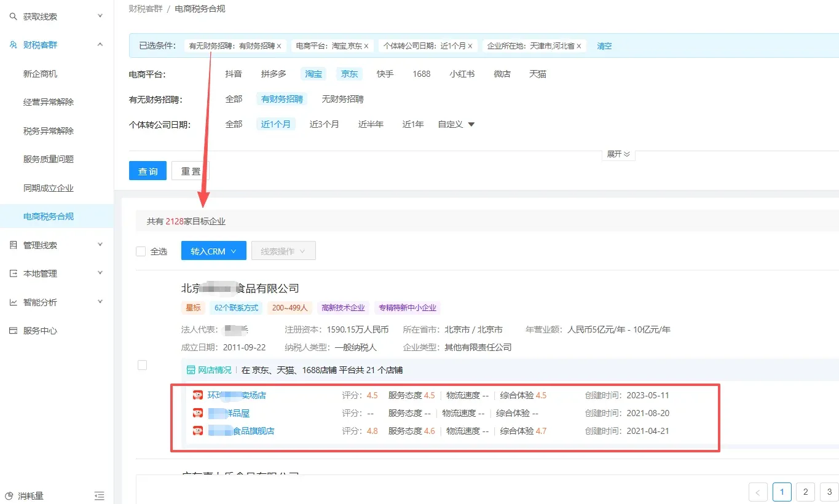Tick the checkbox for the 北京 food company row

pyautogui.click(x=142, y=365)
